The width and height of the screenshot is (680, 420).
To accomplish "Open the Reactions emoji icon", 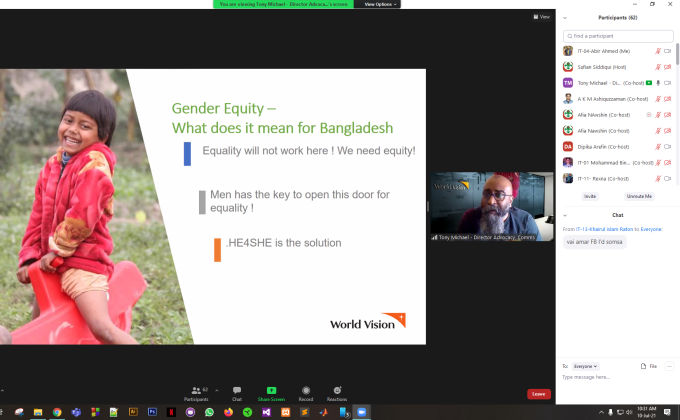I will click(337, 390).
